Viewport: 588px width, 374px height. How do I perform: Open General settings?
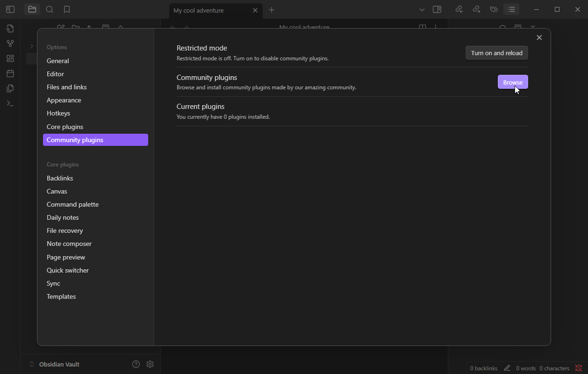coord(95,61)
